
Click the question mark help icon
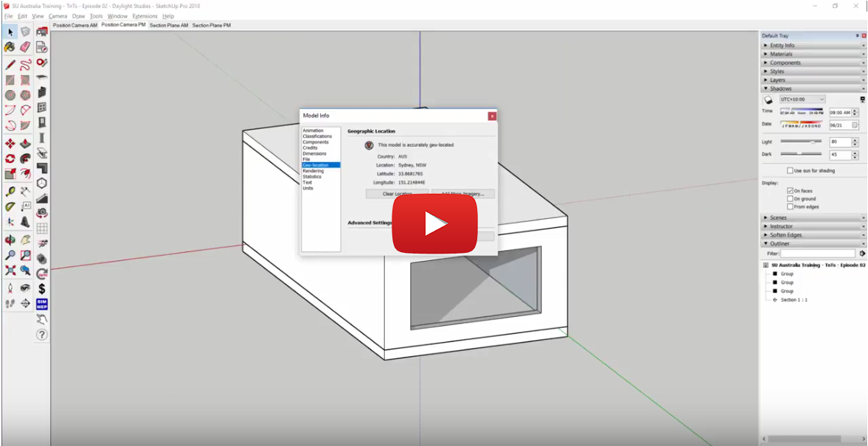click(x=42, y=334)
